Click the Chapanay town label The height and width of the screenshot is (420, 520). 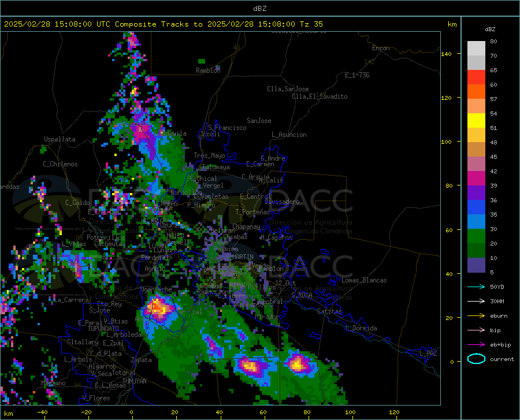click(246, 226)
